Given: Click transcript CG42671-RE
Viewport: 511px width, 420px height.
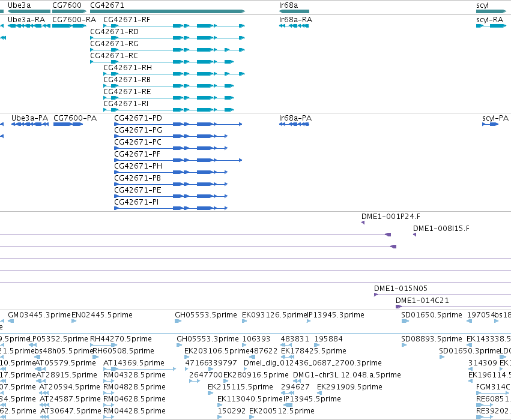Looking at the screenshot, I should pos(127,92).
